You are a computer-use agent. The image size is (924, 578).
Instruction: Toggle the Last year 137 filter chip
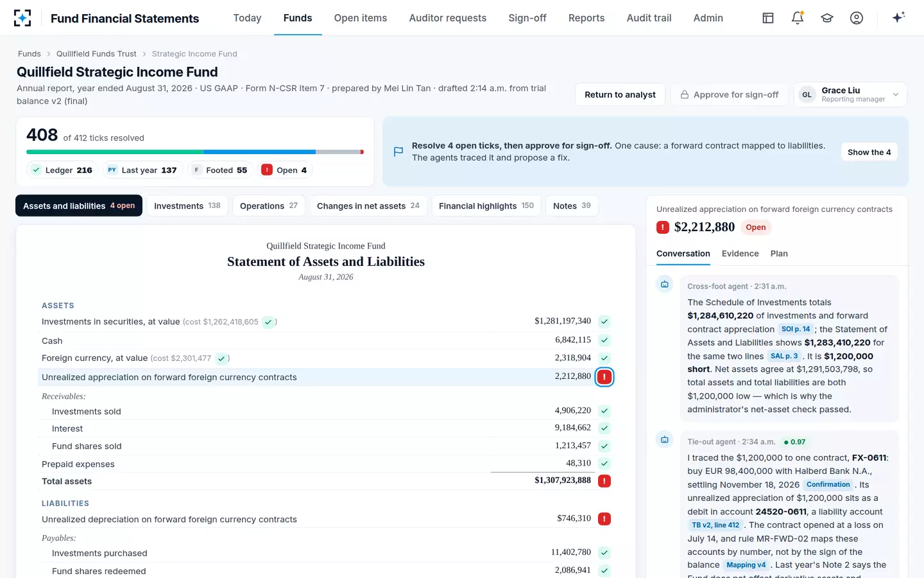(x=142, y=170)
